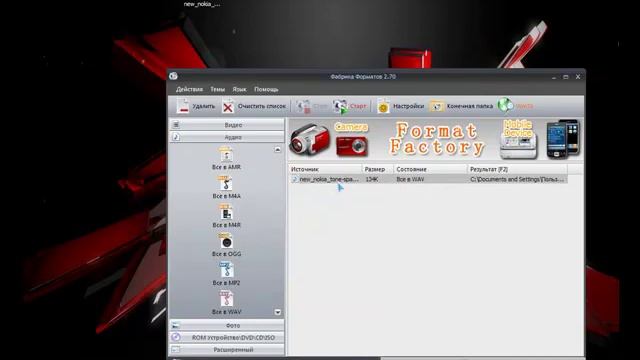
Task: Open Настройки gear icon
Action: click(x=383, y=107)
